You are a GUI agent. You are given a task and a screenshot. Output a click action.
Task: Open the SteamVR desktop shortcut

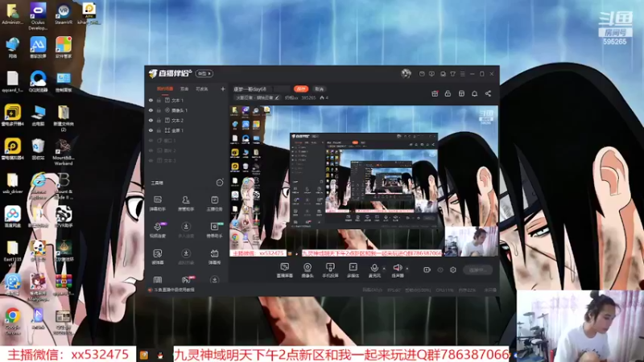coord(64,14)
